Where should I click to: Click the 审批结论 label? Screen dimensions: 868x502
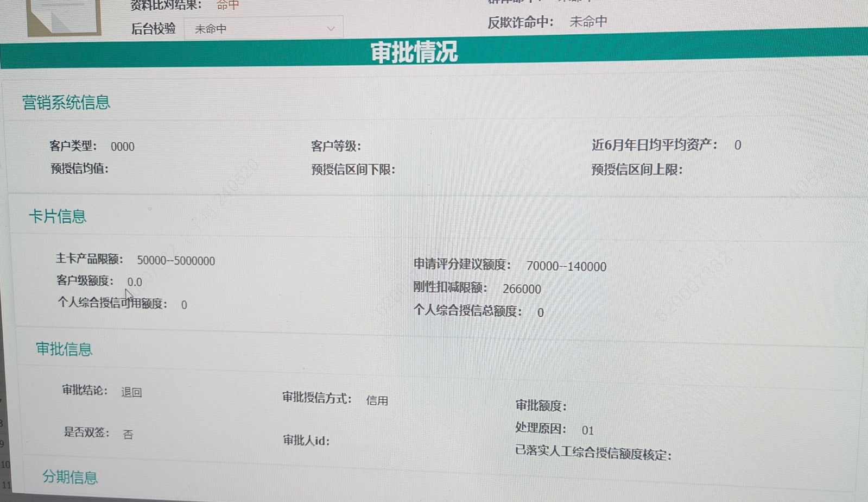coord(85,390)
